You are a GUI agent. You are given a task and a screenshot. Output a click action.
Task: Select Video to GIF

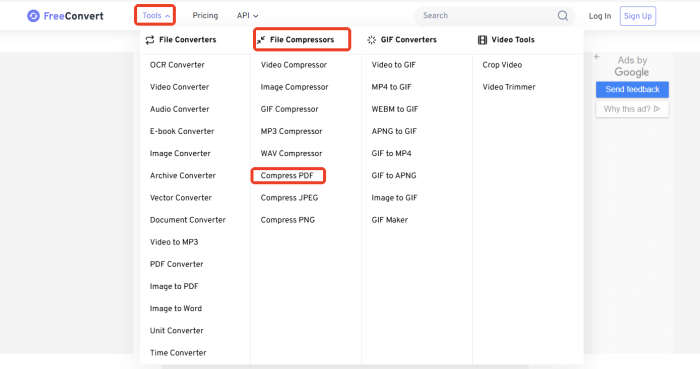[394, 65]
